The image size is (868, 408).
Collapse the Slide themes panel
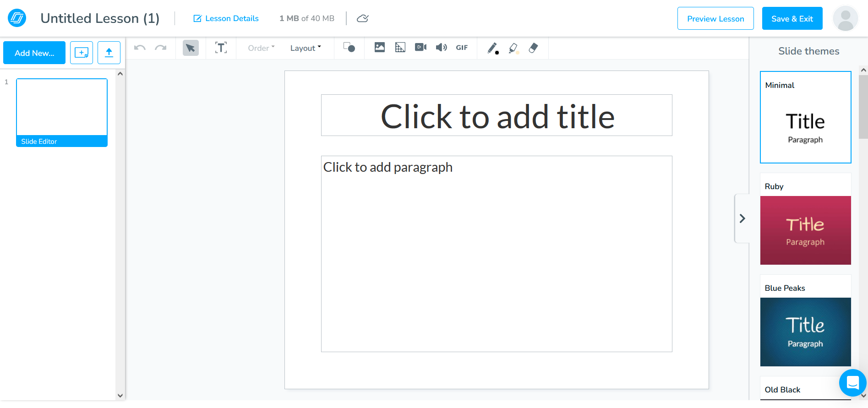point(742,218)
